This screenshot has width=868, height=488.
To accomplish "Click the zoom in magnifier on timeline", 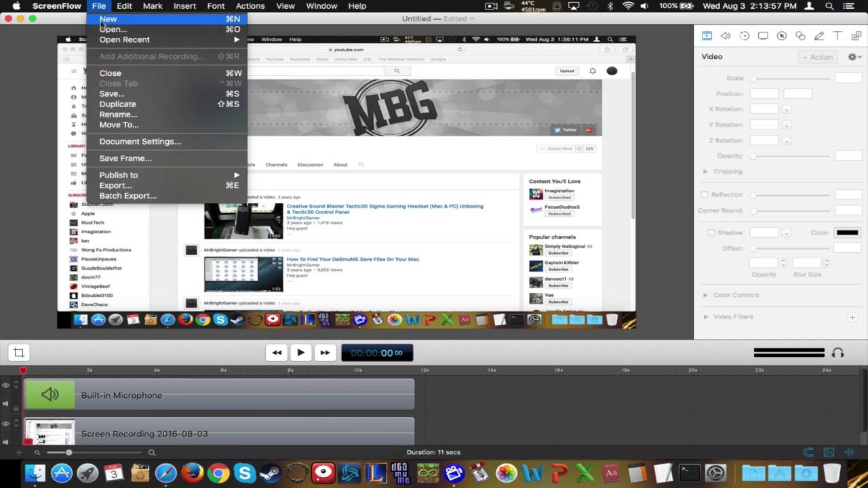I will pyautogui.click(x=152, y=453).
